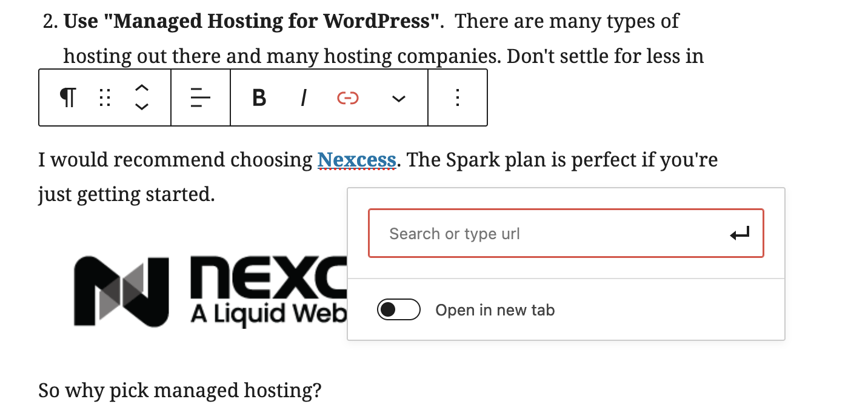Click the paragraph block type icon
Screen dimensions: 868x419
(x=68, y=97)
